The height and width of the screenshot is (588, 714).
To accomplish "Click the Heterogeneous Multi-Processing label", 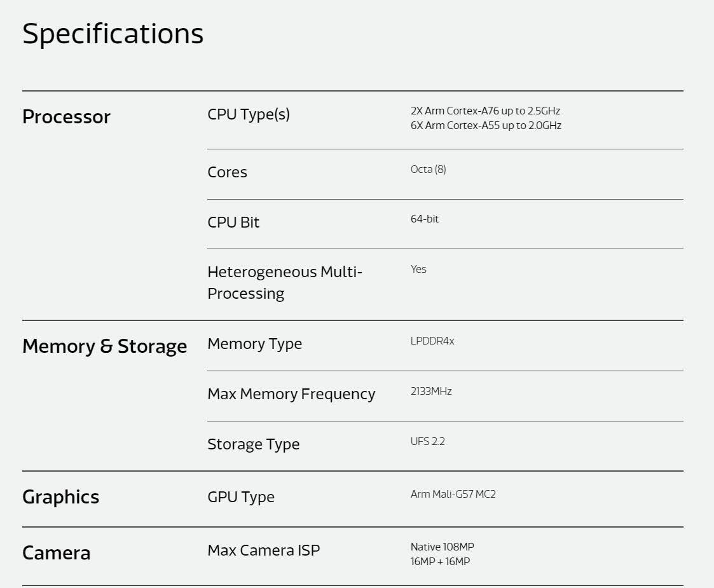I will (x=284, y=282).
